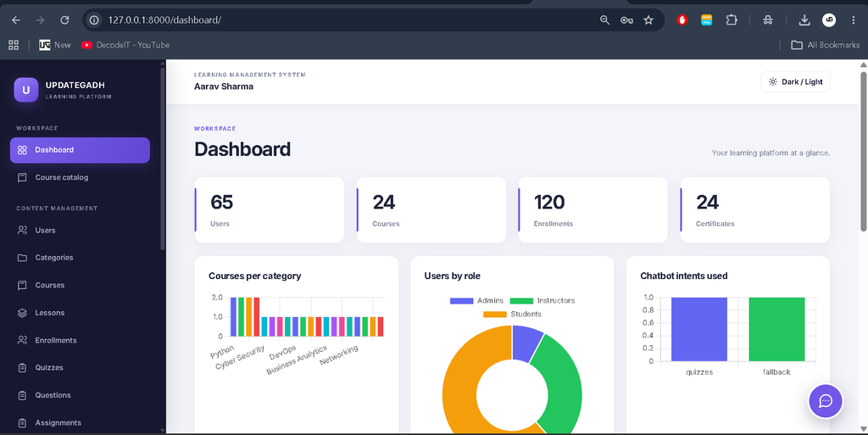Screen dimensions: 868x435
Task: Click the Users by role heading
Action: tap(453, 276)
